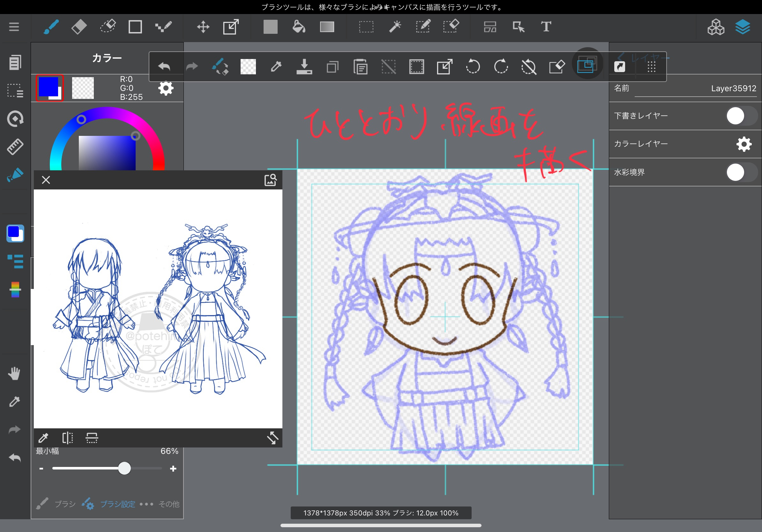Open the Layers panel icon
Viewport: 762px width, 532px height.
pos(743,26)
